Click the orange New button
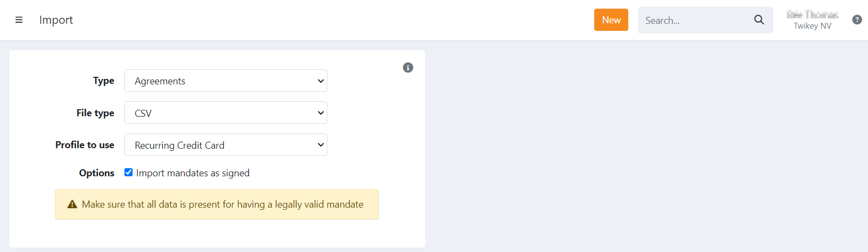 click(x=611, y=20)
